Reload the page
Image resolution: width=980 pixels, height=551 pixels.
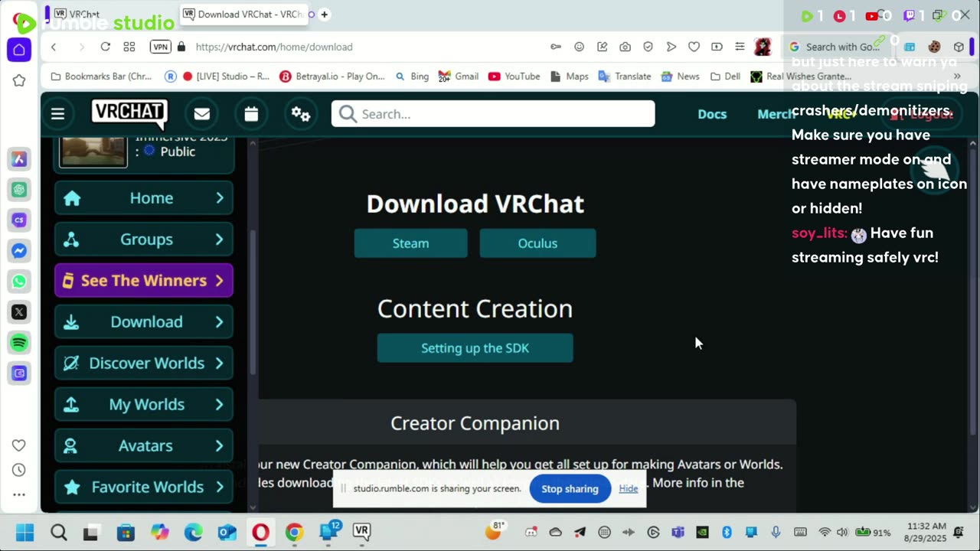(x=105, y=47)
